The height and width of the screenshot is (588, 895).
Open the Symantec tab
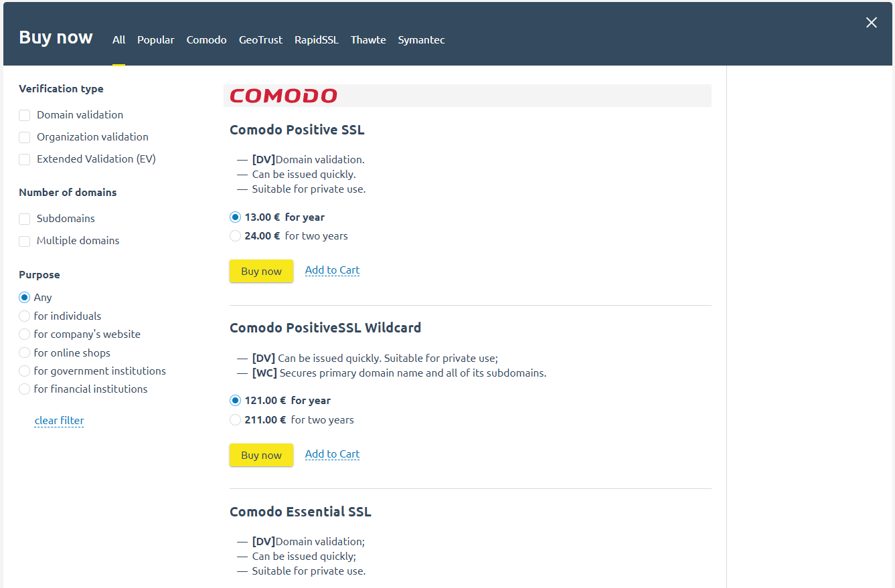421,39
